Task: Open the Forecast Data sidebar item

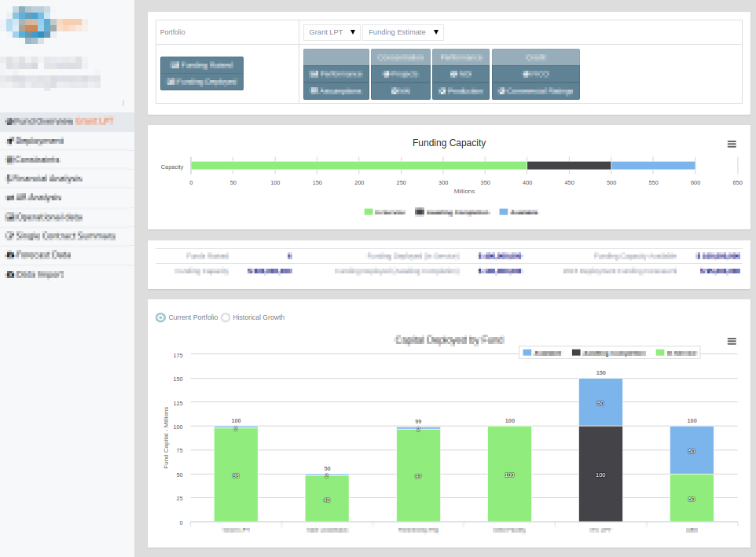Action: (x=67, y=255)
